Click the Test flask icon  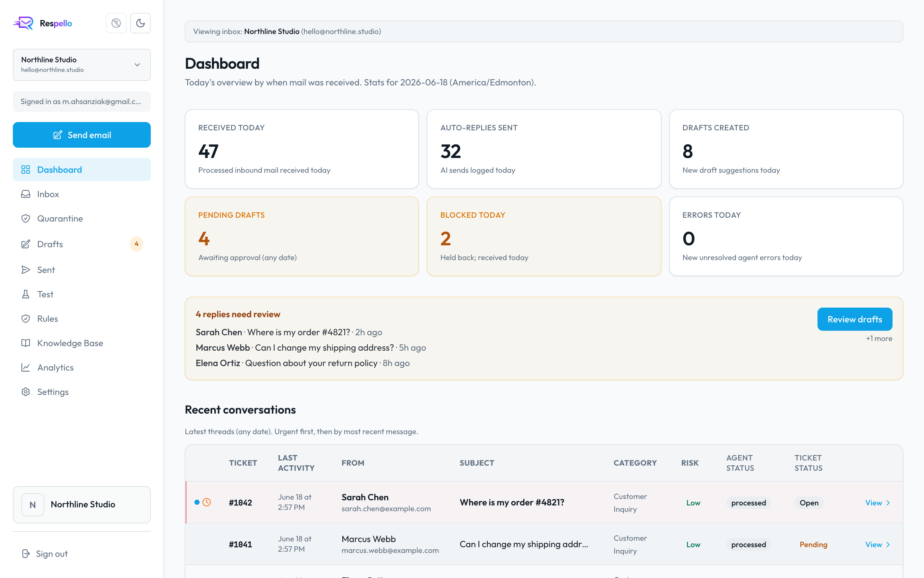pos(26,294)
